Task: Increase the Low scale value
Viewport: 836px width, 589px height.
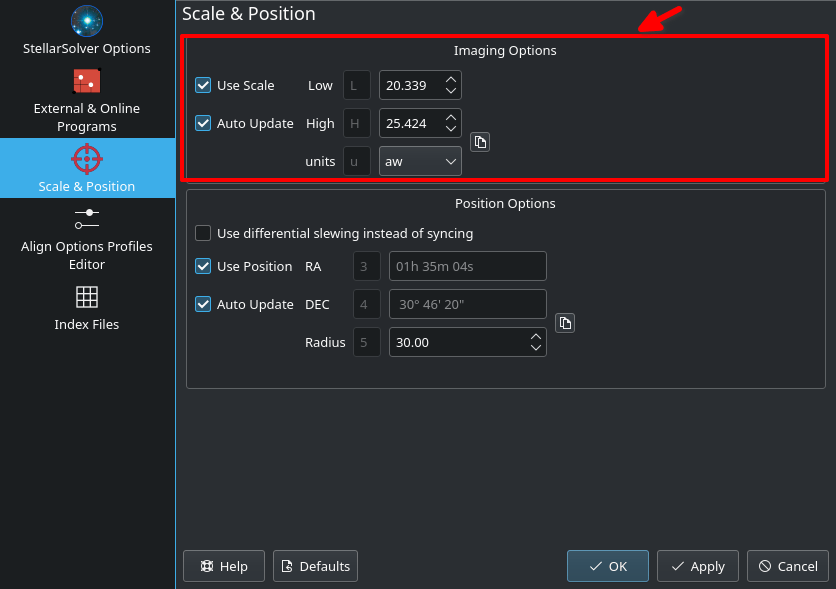Action: [x=451, y=79]
